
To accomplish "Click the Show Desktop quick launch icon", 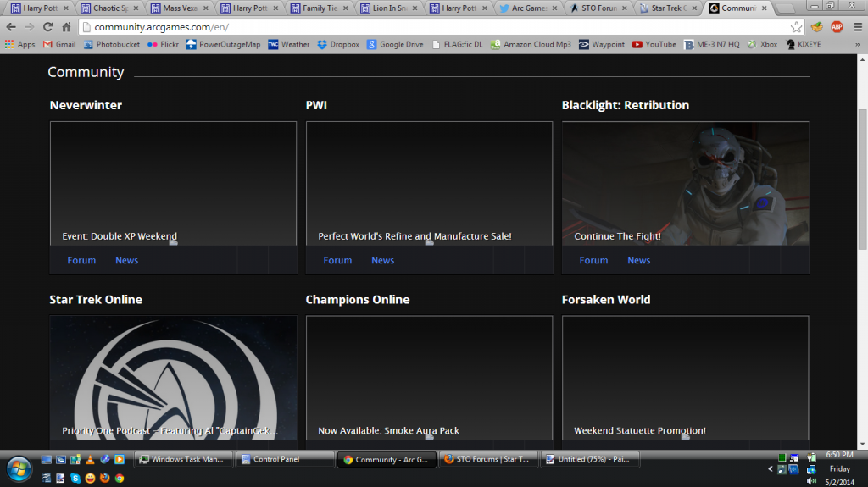I will coord(47,459).
